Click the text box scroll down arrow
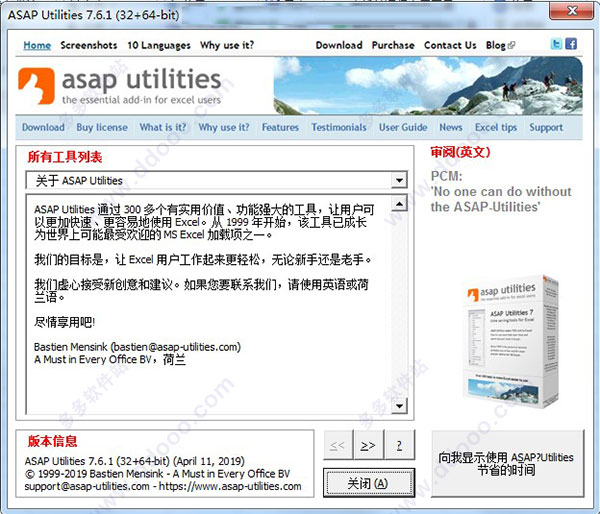This screenshot has width=600, height=514. point(399,406)
